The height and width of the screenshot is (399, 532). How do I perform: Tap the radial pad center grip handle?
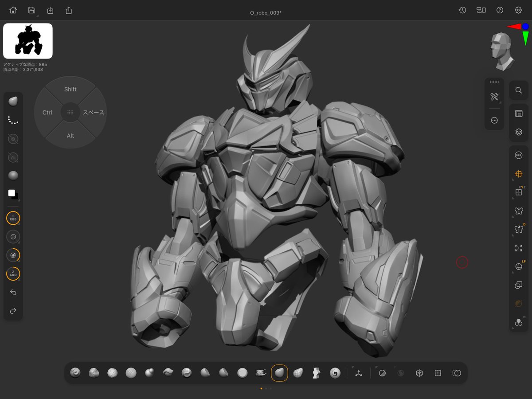click(x=70, y=113)
